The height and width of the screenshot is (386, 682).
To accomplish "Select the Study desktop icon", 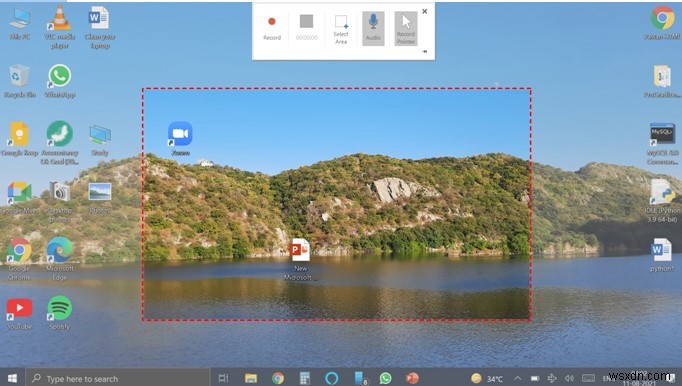I will [x=100, y=140].
